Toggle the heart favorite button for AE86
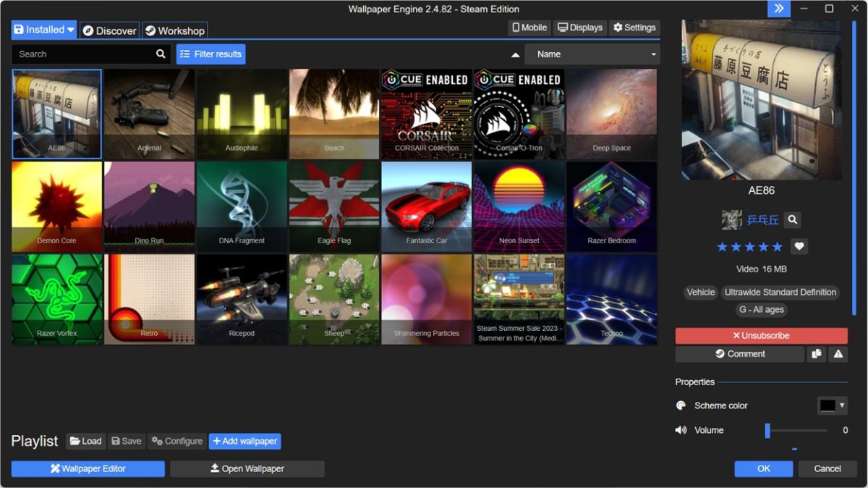 click(x=799, y=246)
